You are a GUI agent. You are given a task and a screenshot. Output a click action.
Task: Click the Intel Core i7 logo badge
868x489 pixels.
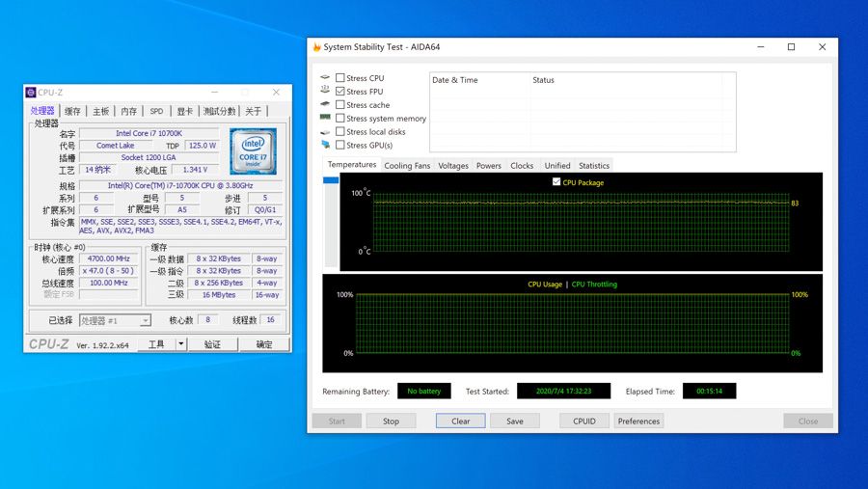(x=253, y=151)
